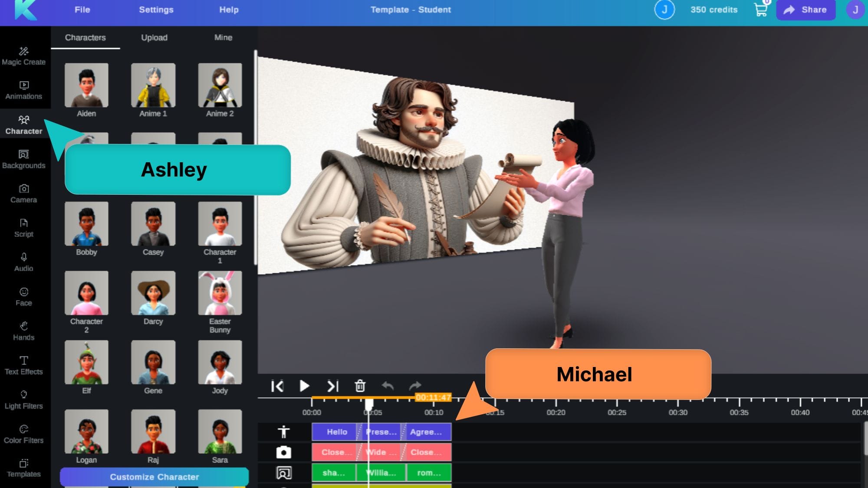The width and height of the screenshot is (868, 488).
Task: Select the Camera tool
Action: pyautogui.click(x=24, y=193)
